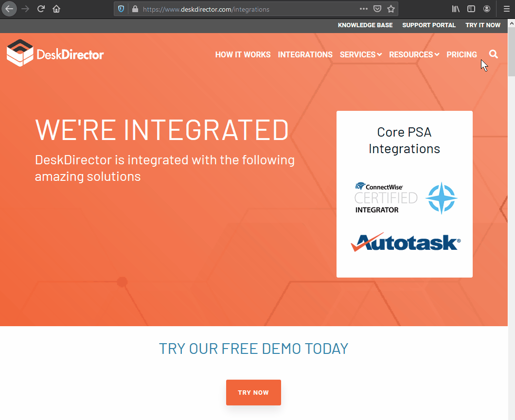This screenshot has height=420, width=515.
Task: Open the site search magnifier icon
Action: 493,54
